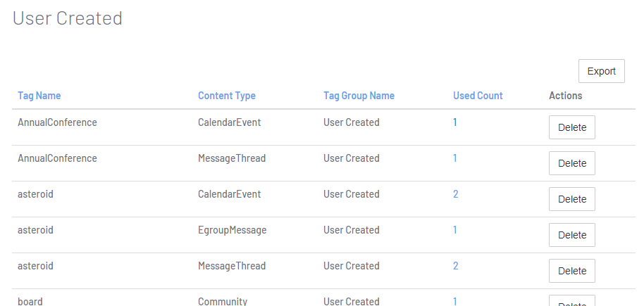Delete the AnnualConference MessageThread tag
Viewport: 644px width, 306px height.
(571, 163)
